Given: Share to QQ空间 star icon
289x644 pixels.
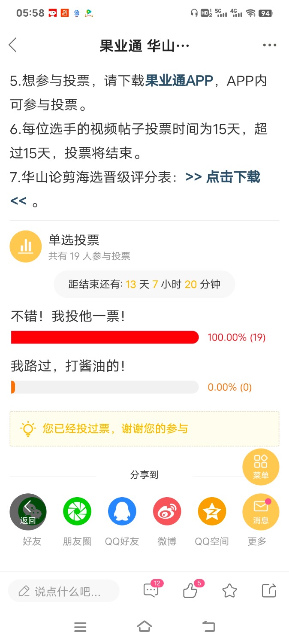Looking at the screenshot, I should coord(212,512).
